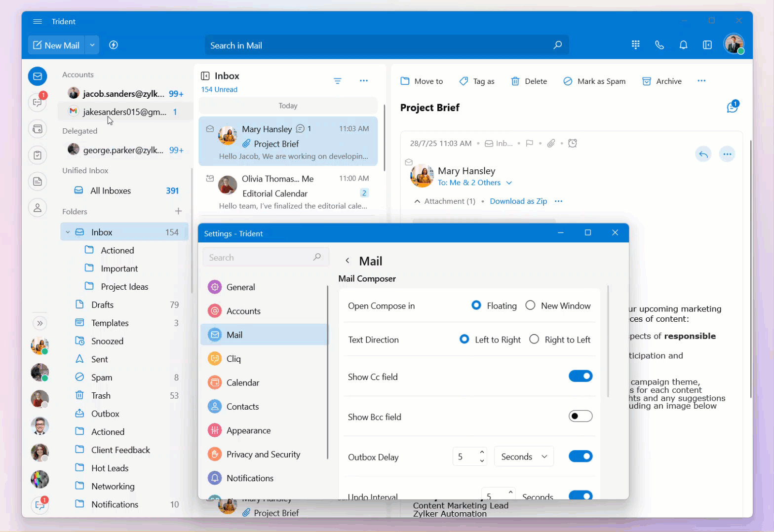Click Tag as in mail toolbar
The height and width of the screenshot is (532, 774).
tap(477, 81)
